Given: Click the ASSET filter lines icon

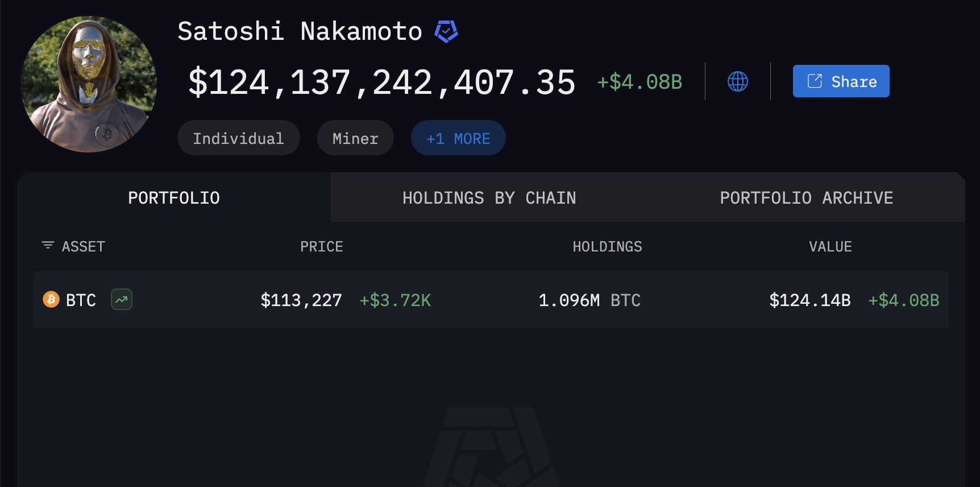Looking at the screenshot, I should (x=48, y=246).
